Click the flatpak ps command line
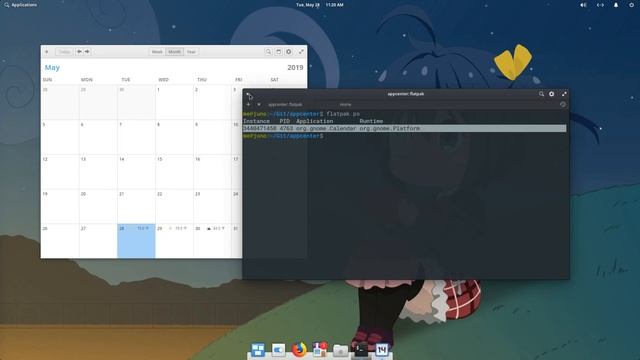 pyautogui.click(x=301, y=114)
